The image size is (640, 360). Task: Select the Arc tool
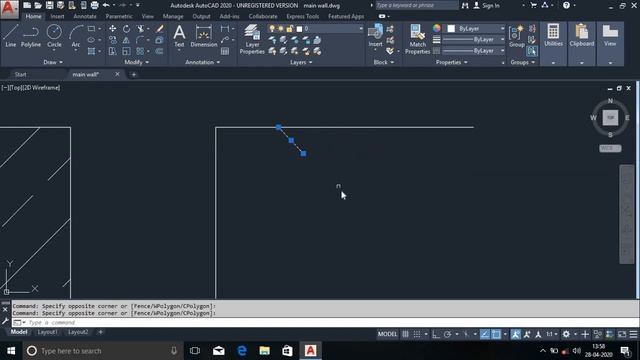[76, 36]
